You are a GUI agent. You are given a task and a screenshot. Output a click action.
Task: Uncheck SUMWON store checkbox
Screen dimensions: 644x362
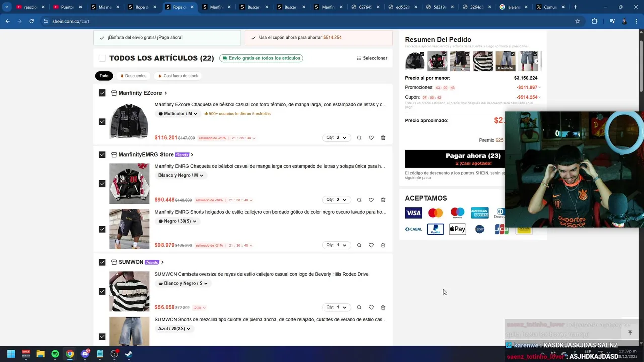click(102, 262)
